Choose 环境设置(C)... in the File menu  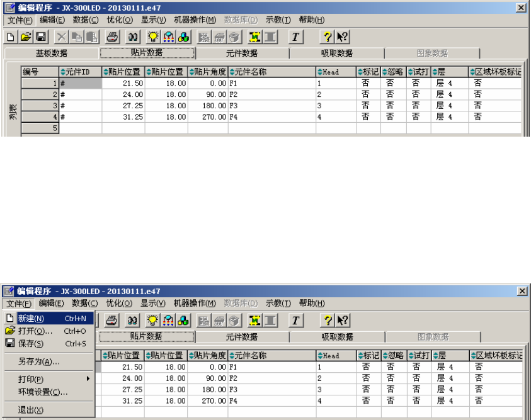(x=49, y=392)
